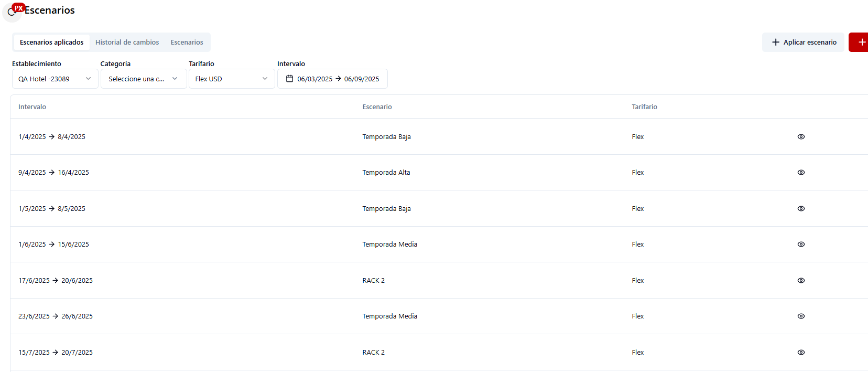
Task: Click the red plus button
Action: coord(860,42)
